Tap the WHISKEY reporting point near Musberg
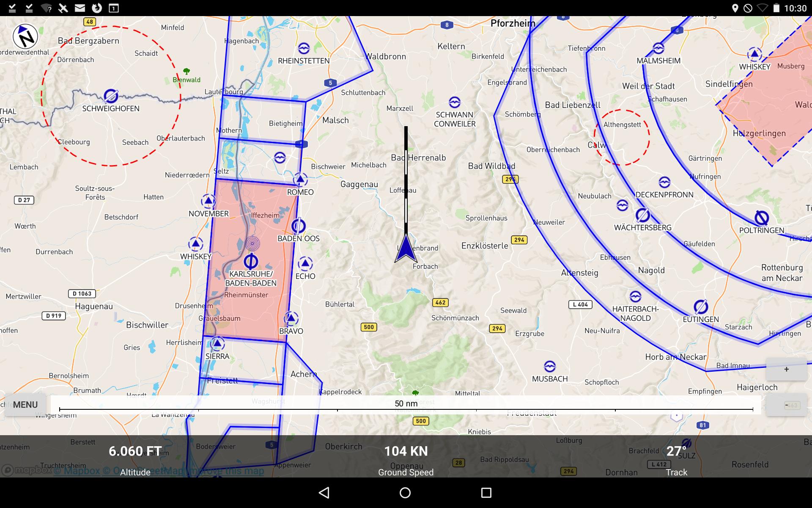The width and height of the screenshot is (812, 508). pyautogui.click(x=754, y=54)
